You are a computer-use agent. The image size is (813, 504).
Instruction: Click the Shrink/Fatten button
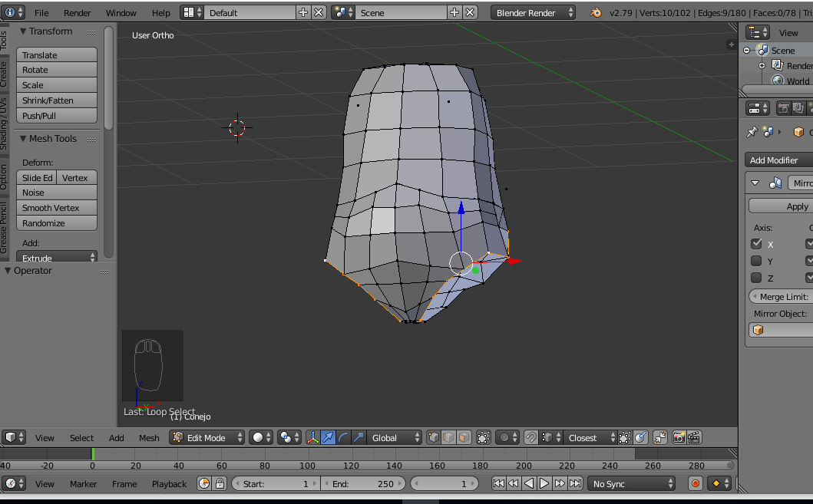tap(57, 100)
